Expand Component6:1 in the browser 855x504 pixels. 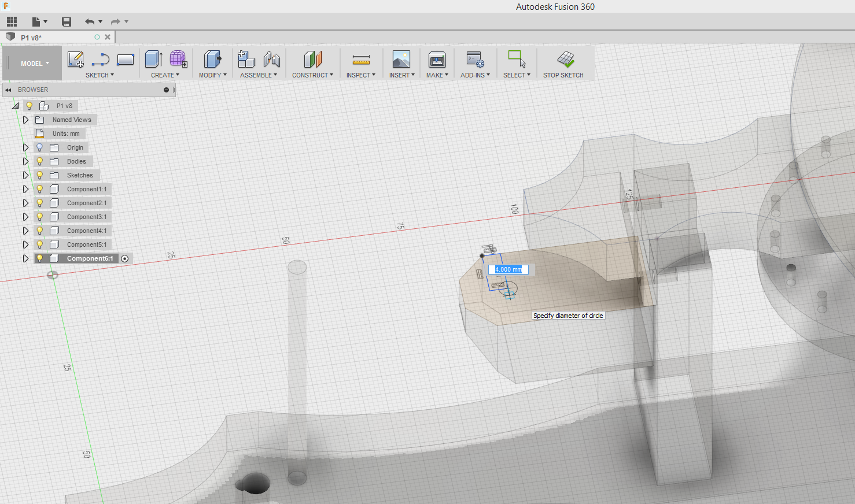pos(25,258)
